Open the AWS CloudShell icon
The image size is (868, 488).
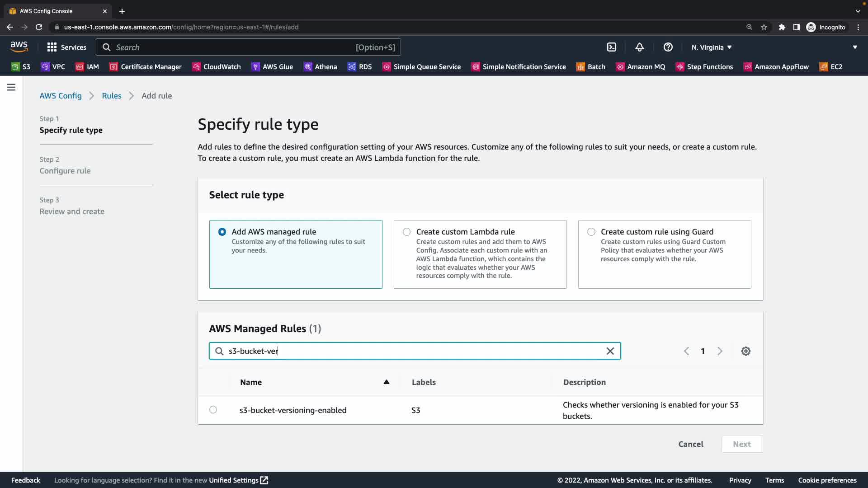(611, 47)
